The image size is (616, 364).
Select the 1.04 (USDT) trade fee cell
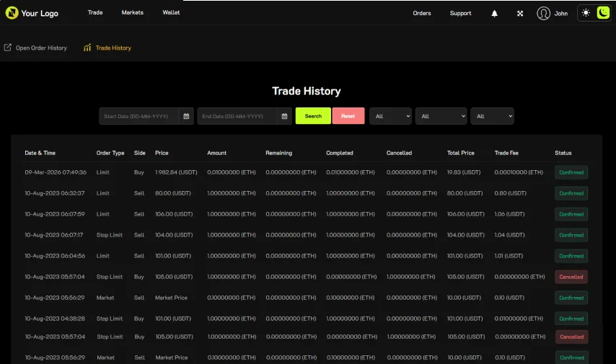pos(509,235)
